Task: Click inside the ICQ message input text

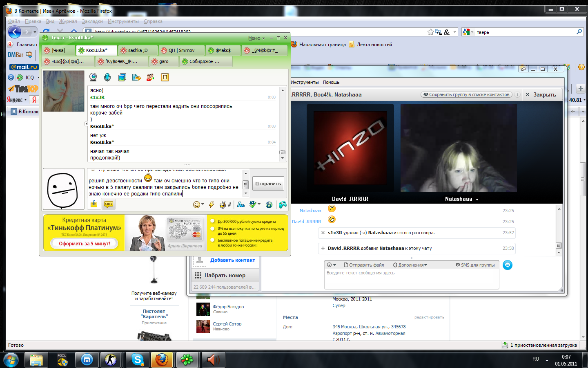Action: [165, 184]
